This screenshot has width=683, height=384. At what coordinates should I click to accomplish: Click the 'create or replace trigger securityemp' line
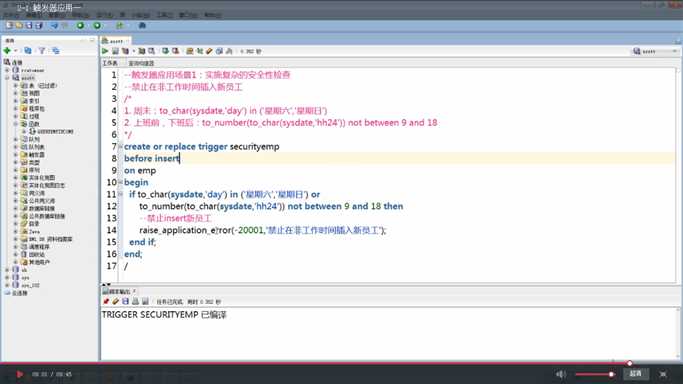click(202, 147)
